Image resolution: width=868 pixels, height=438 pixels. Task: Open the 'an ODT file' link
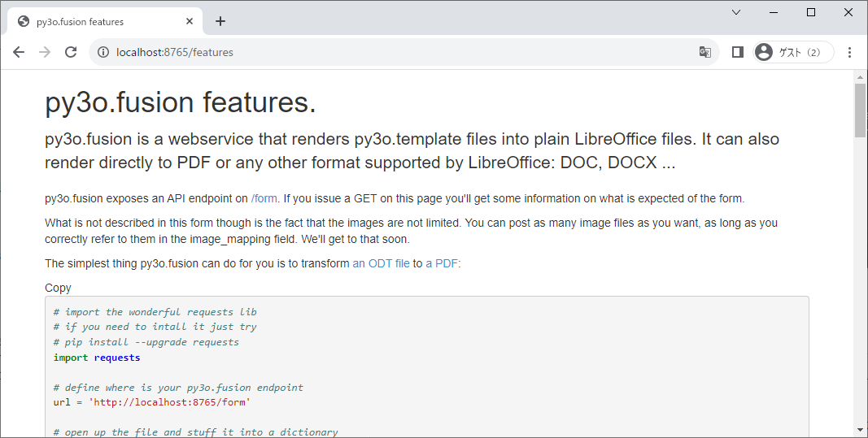pyautogui.click(x=381, y=263)
